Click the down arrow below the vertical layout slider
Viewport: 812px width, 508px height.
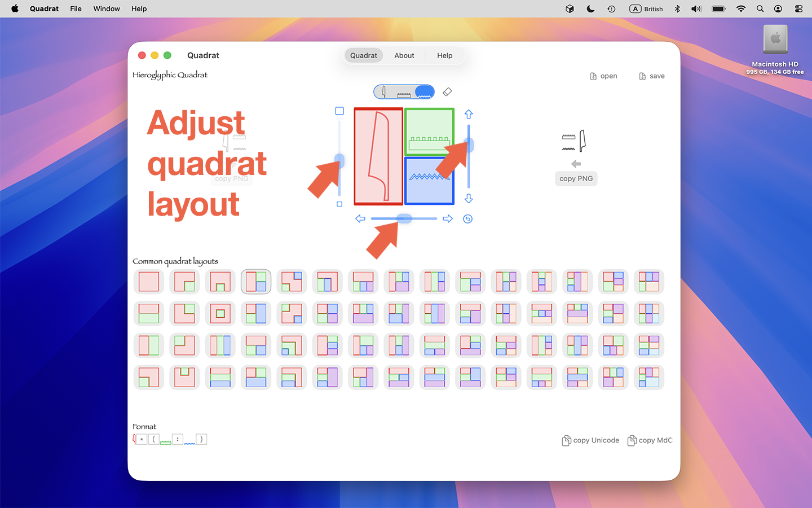[x=469, y=199]
